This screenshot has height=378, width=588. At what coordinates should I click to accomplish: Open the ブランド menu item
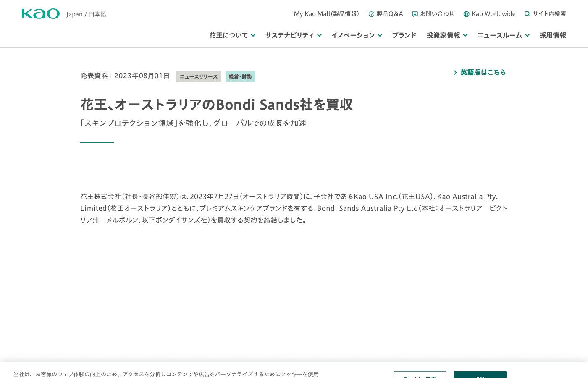point(404,35)
